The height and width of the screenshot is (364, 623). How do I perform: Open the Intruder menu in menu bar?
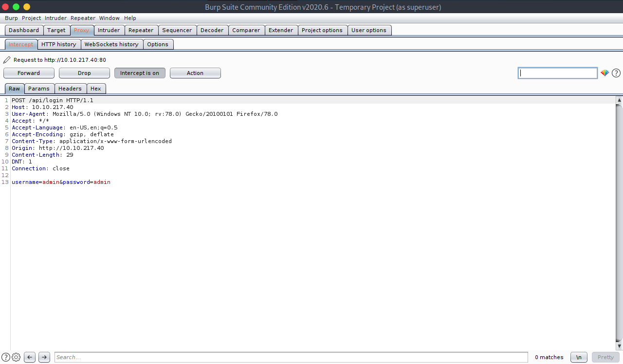pos(55,18)
